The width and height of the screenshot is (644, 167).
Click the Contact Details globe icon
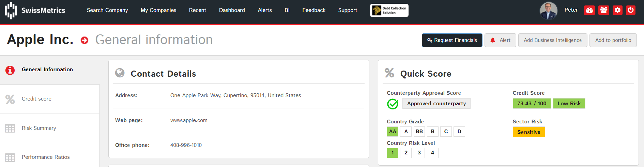click(120, 73)
